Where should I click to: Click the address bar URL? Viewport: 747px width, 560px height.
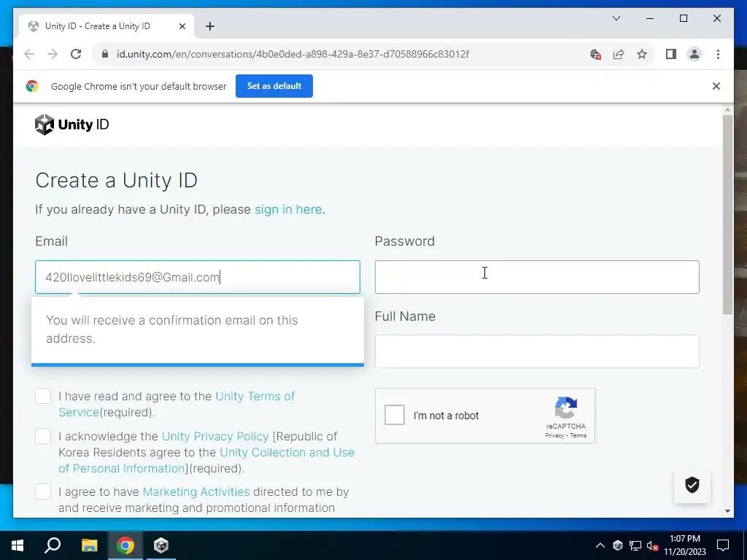tap(293, 54)
